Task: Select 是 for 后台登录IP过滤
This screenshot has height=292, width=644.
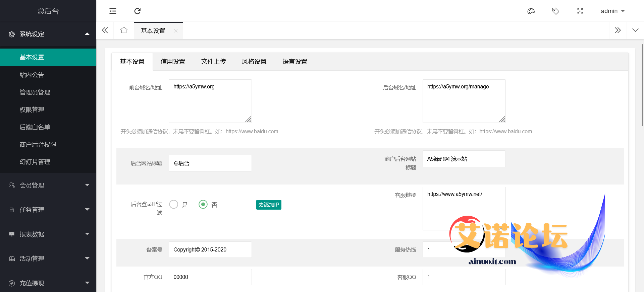Action: (x=174, y=204)
